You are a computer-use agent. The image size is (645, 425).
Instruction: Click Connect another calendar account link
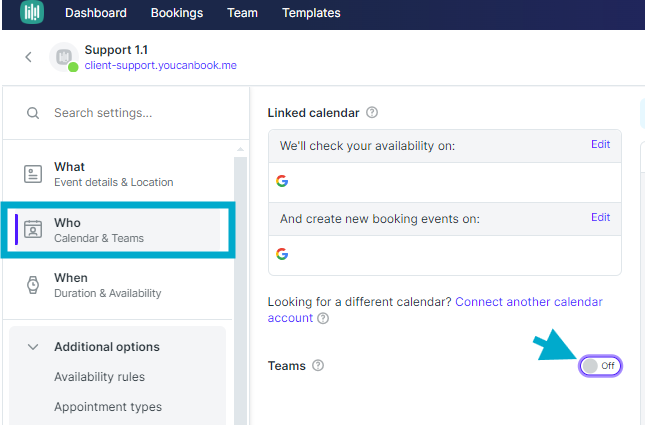tap(528, 301)
